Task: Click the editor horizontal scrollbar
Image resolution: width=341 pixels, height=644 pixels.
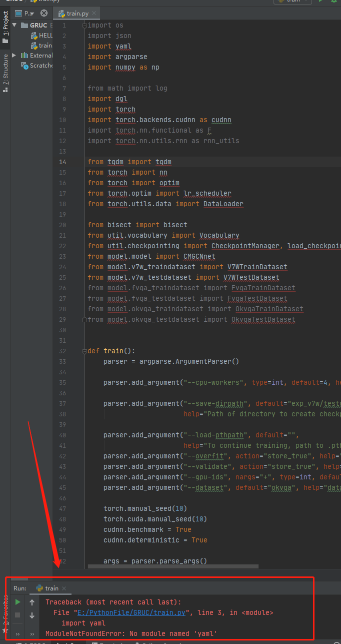Action: tap(173, 567)
